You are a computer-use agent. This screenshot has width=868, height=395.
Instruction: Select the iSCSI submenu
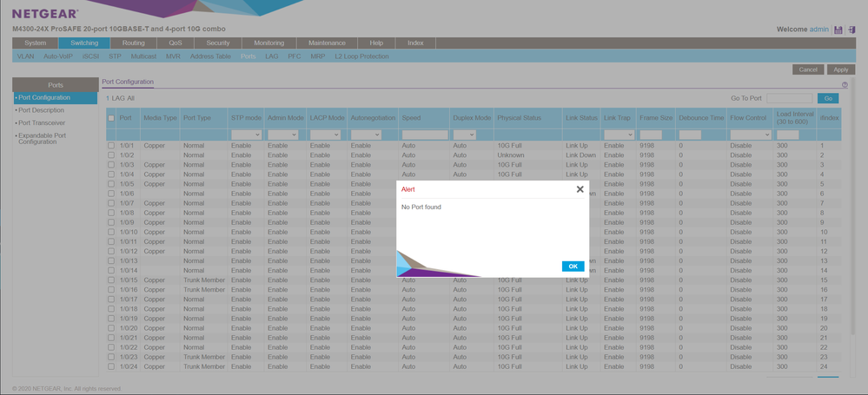coord(90,56)
